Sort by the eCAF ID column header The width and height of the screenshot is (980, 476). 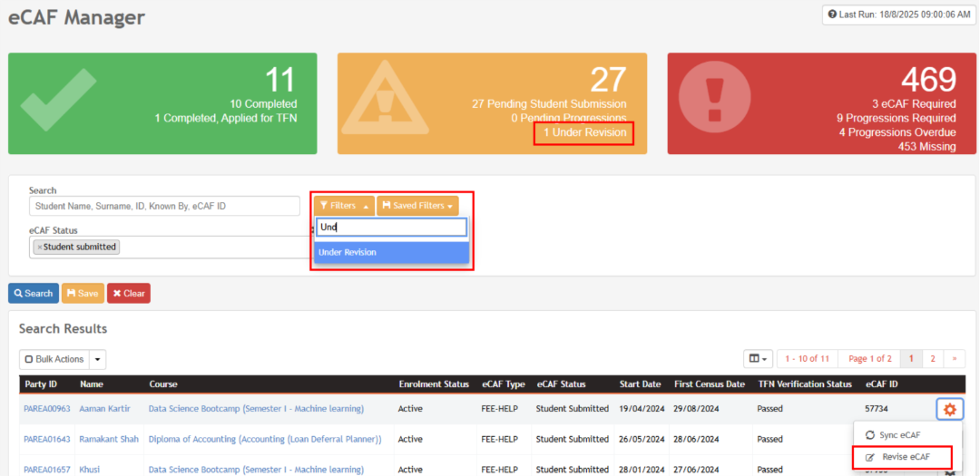coord(882,384)
